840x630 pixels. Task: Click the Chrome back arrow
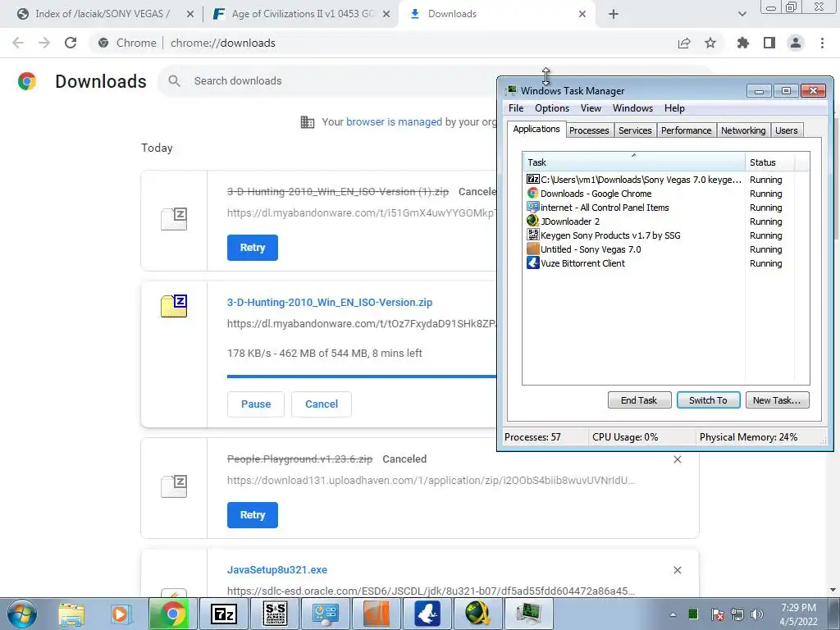click(x=18, y=43)
